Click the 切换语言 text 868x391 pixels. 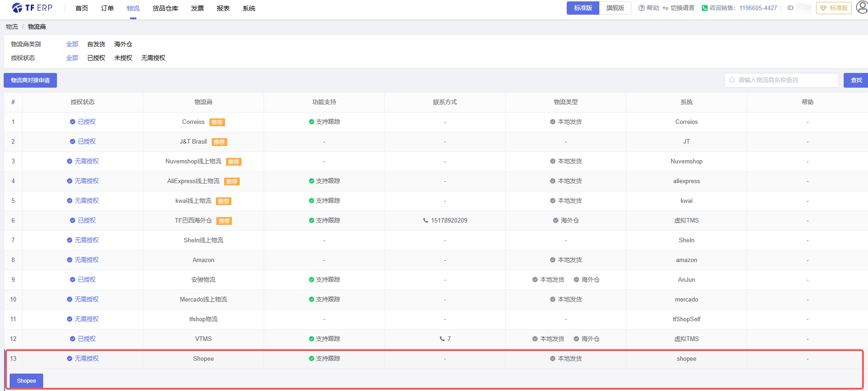[x=682, y=8]
